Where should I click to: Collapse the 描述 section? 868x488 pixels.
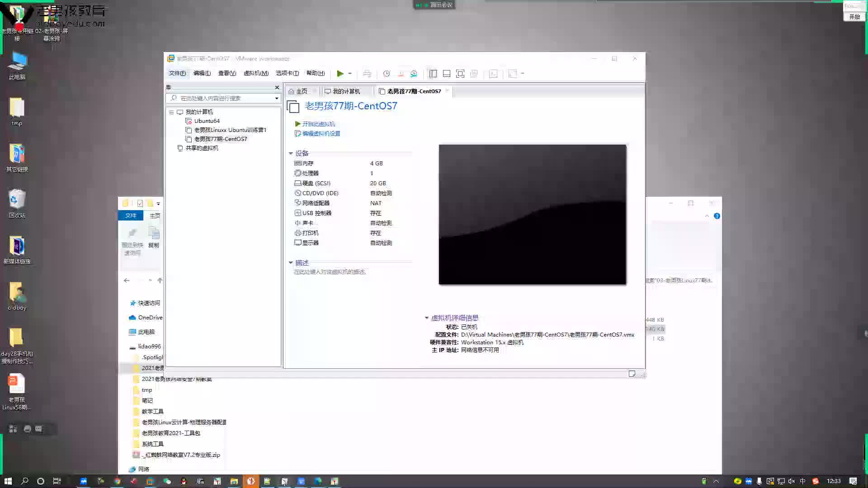click(291, 263)
